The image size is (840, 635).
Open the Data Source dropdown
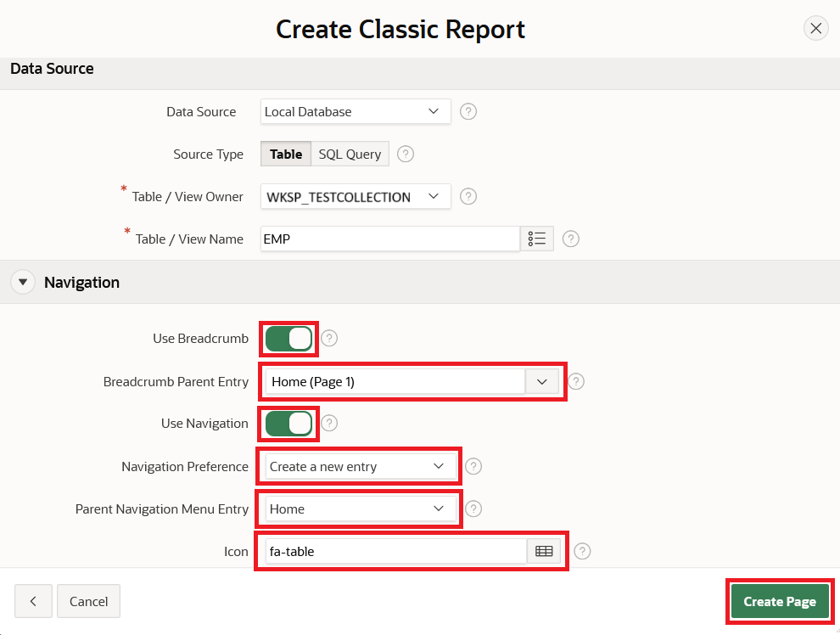(356, 111)
